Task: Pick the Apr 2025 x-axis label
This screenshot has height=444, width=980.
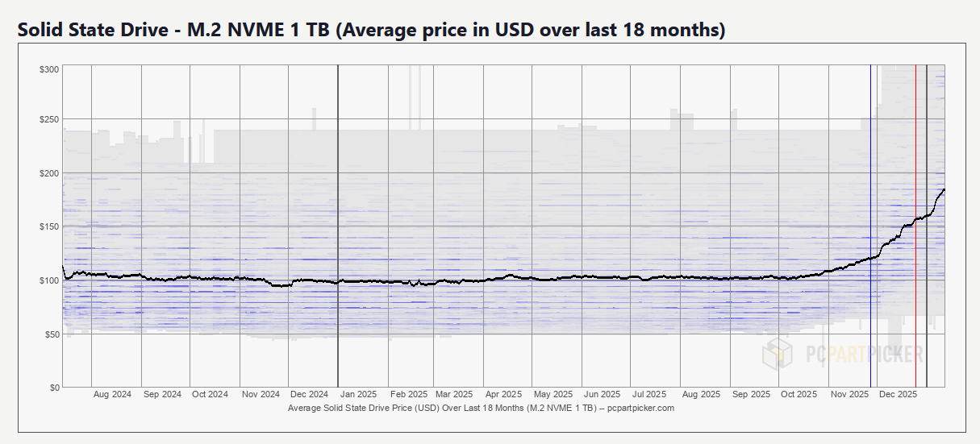Action: coord(504,395)
